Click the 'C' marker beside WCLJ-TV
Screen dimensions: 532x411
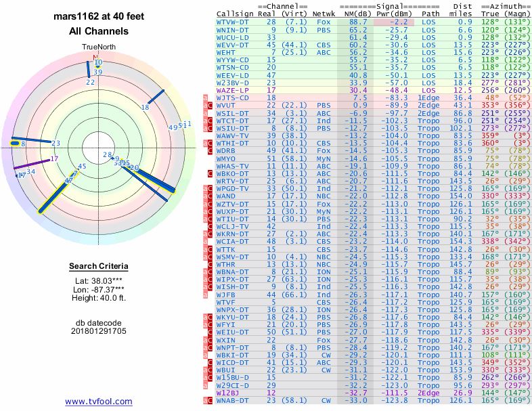tap(212, 226)
